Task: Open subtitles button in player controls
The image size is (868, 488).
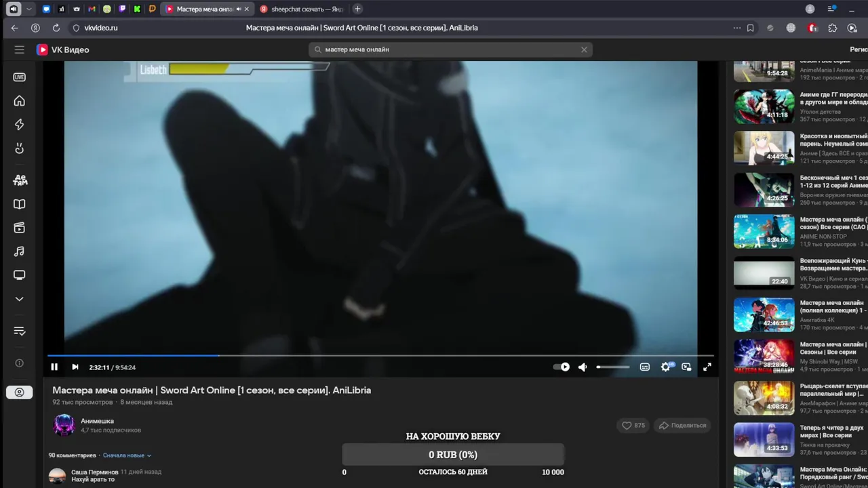Action: tap(645, 367)
